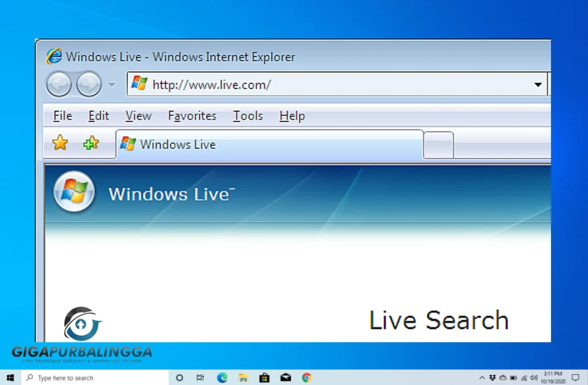Click the Forward navigation button
Image resolution: width=588 pixels, height=385 pixels.
(88, 84)
